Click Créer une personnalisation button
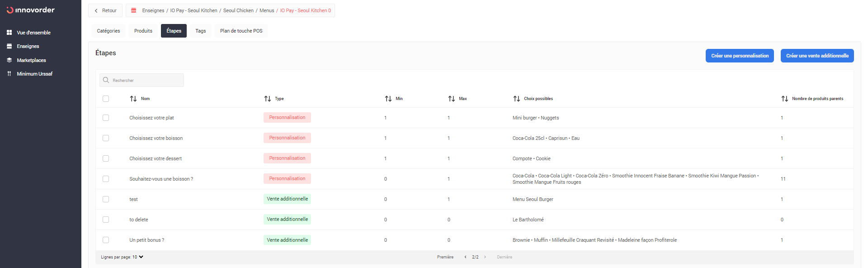Screen dimensions: 868x268 [x=740, y=56]
